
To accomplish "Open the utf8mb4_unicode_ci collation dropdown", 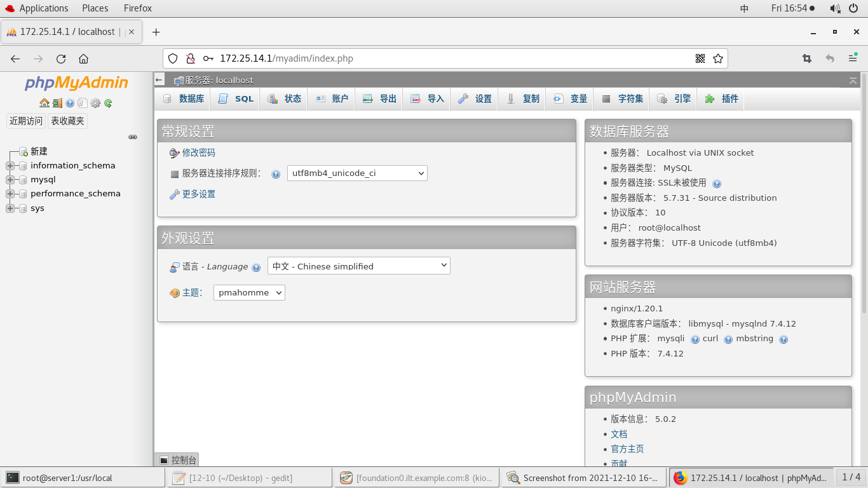I will pos(357,173).
